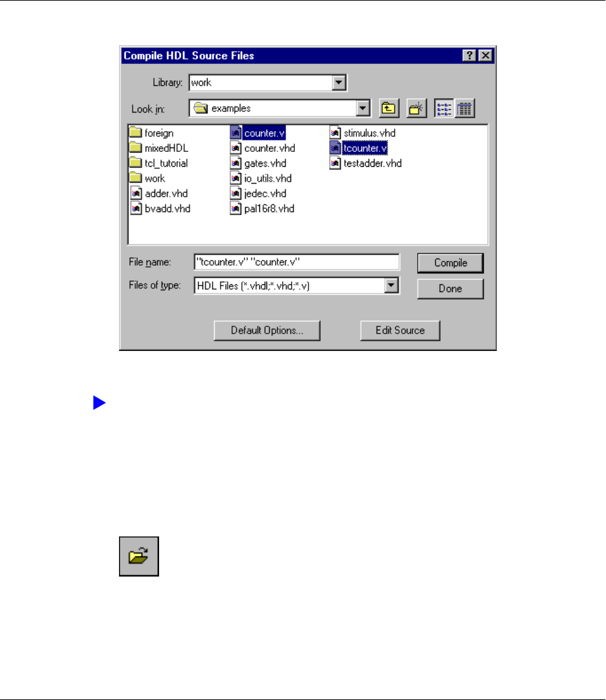Screen dimensions: 606x700
Task: Open Default Options...
Action: point(267,330)
